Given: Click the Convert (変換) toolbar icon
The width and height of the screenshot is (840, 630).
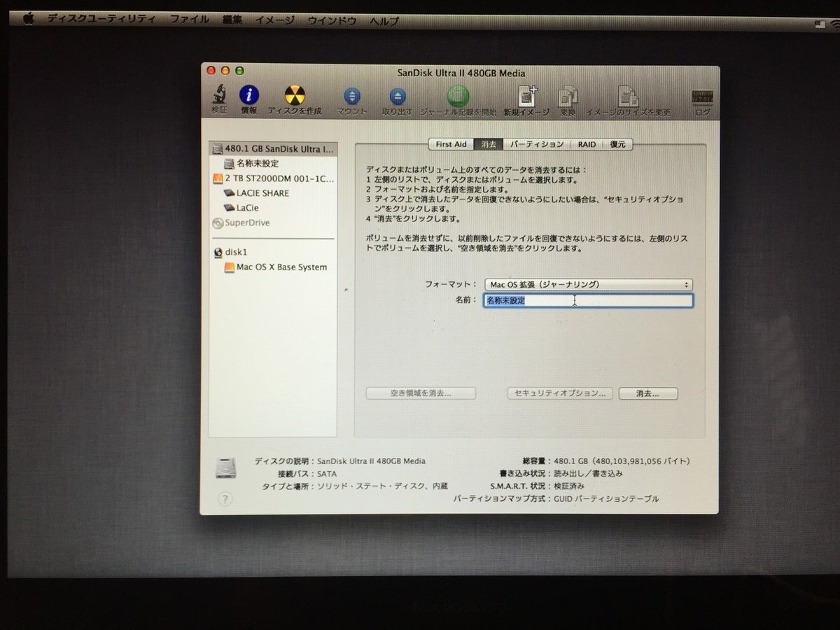Looking at the screenshot, I should (568, 96).
